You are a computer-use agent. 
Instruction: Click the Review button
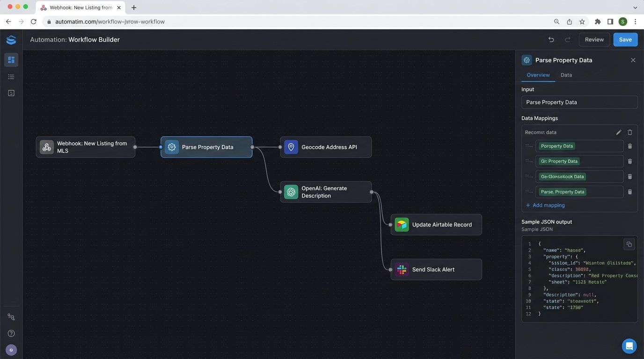click(594, 39)
